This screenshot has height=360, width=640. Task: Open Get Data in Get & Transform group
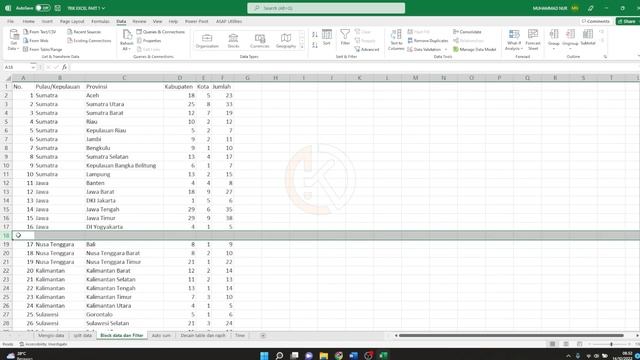[x=13, y=40]
